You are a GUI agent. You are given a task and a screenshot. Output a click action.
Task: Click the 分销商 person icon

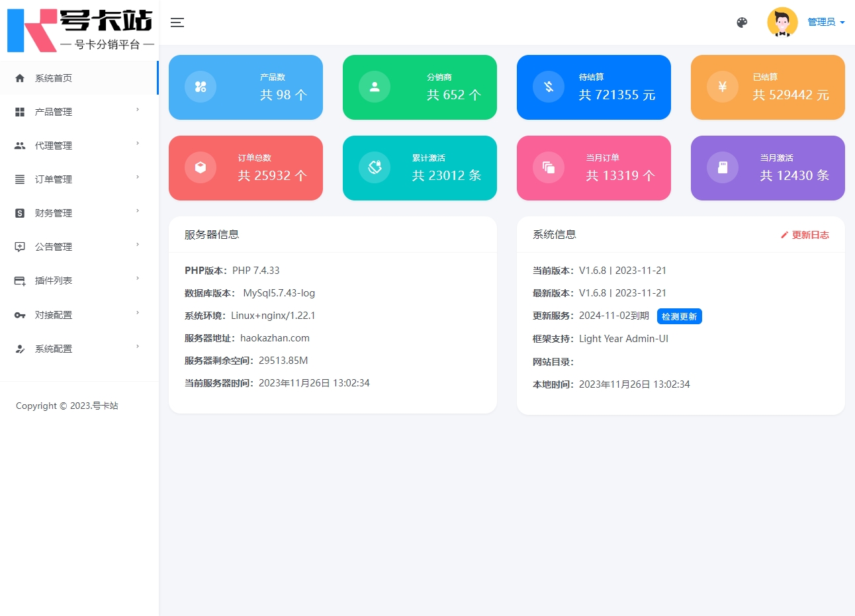pyautogui.click(x=375, y=87)
